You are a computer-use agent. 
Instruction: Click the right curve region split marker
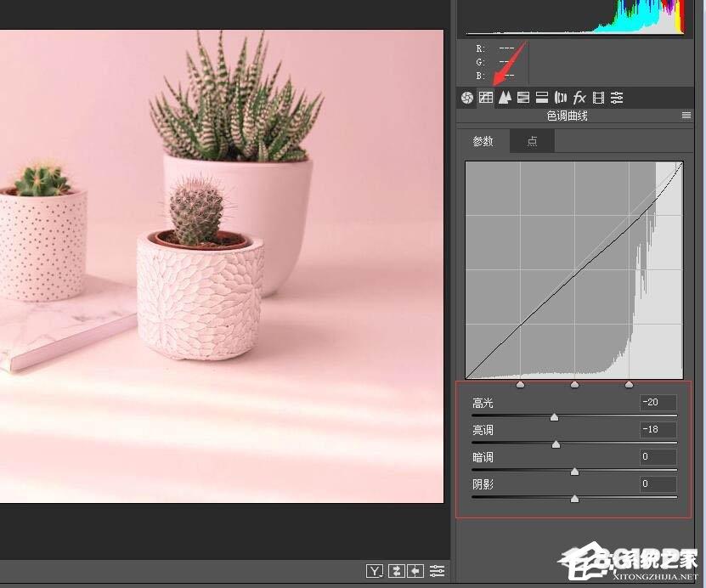point(629,384)
